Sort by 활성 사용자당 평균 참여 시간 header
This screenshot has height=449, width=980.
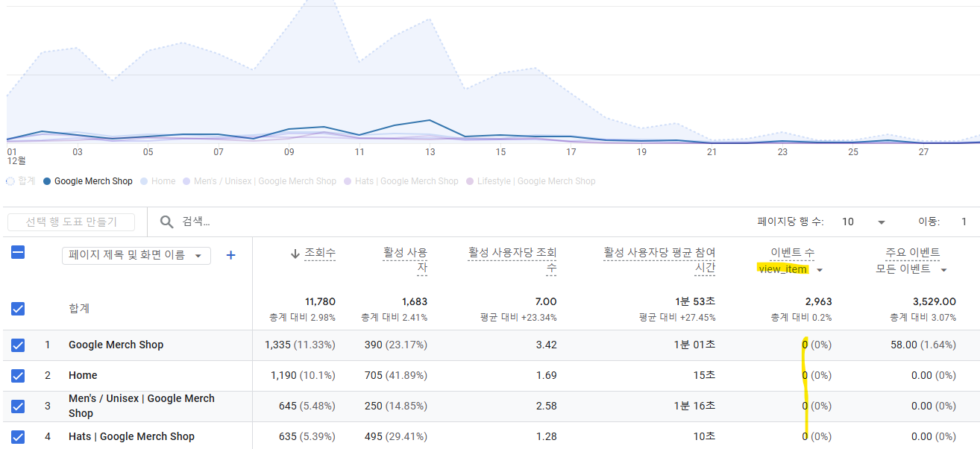tap(659, 260)
